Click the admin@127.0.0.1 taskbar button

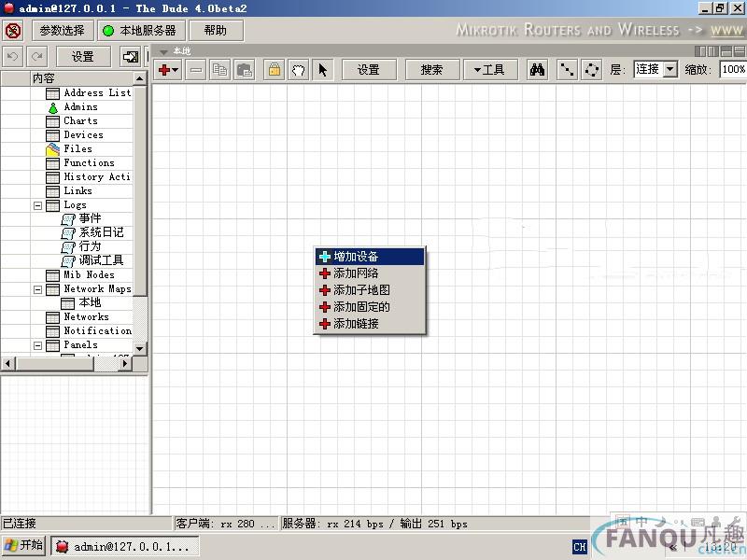coord(125,546)
